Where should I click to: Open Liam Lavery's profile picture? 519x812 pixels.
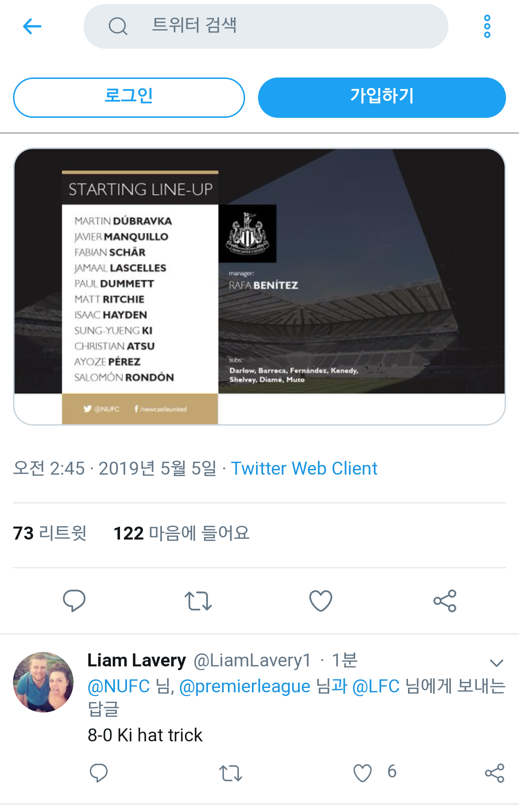coord(43,682)
